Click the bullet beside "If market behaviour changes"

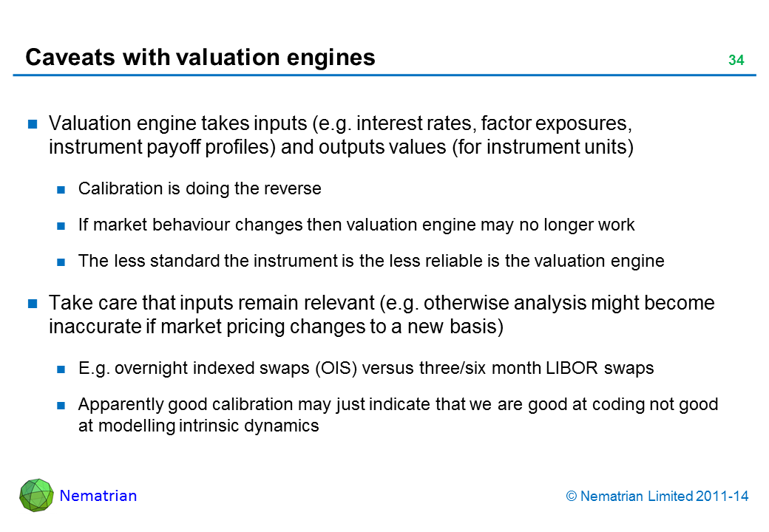62,225
